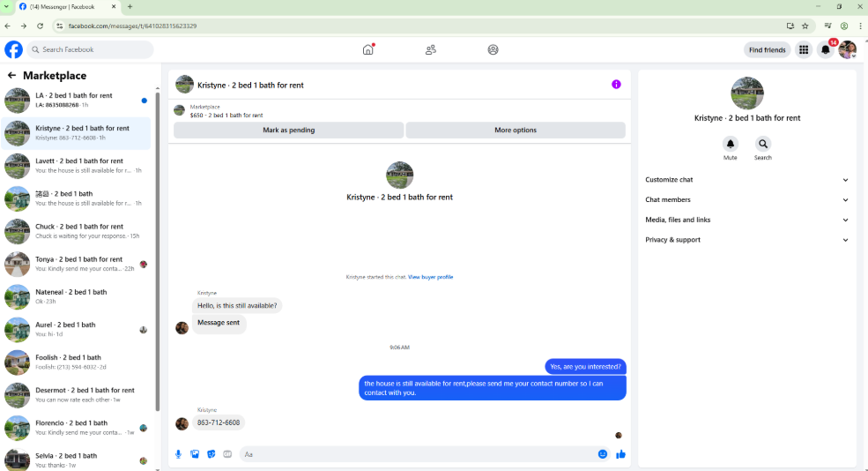Open the $650 Marketplace listing link

(x=226, y=116)
